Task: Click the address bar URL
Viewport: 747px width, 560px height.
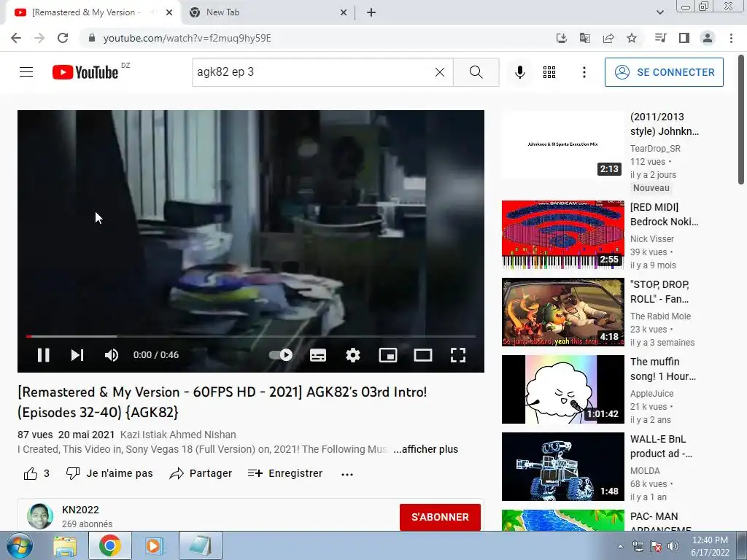Action: click(x=187, y=38)
